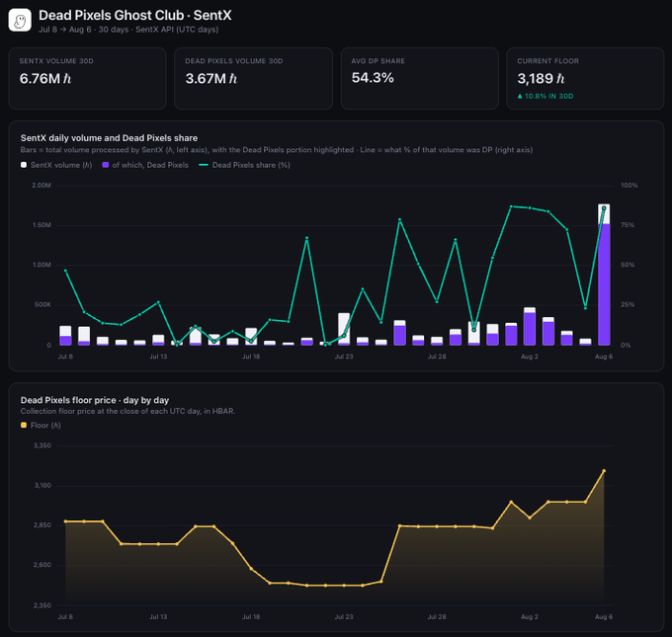Click the 3.67M ℏ Dead Pixels value
Screen dimensions: 672x637
pos(210,78)
